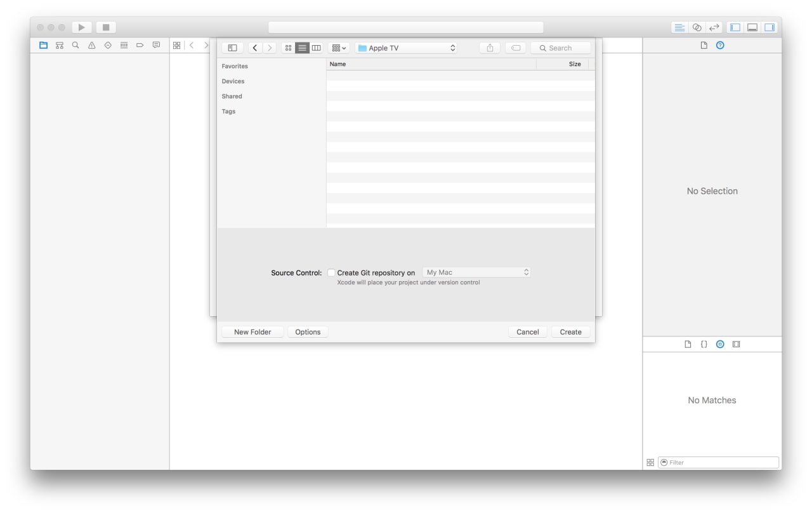Screen dimensions: 812x513
Task: Open the related items grid in editor jump bar
Action: point(177,45)
